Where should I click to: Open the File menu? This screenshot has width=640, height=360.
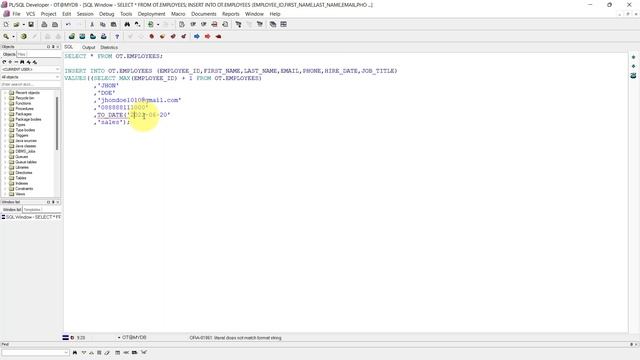(16, 14)
